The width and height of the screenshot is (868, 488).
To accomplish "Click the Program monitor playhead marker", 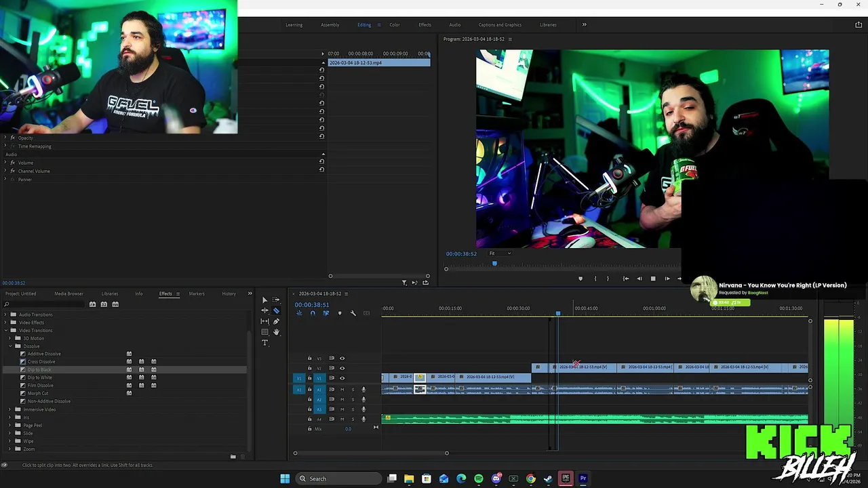I will [x=494, y=263].
